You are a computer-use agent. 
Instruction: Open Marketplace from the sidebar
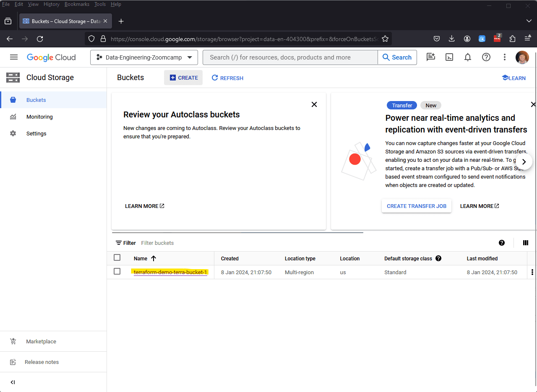click(53, 341)
